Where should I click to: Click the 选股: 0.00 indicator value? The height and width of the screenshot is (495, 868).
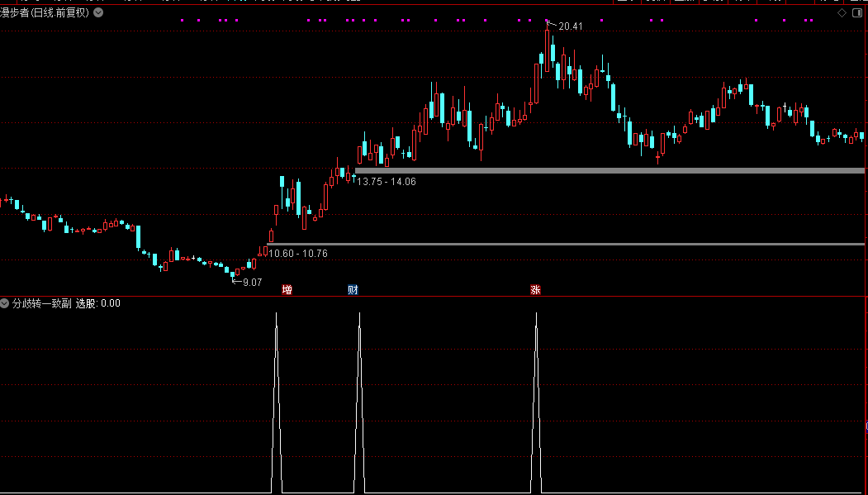(x=98, y=303)
